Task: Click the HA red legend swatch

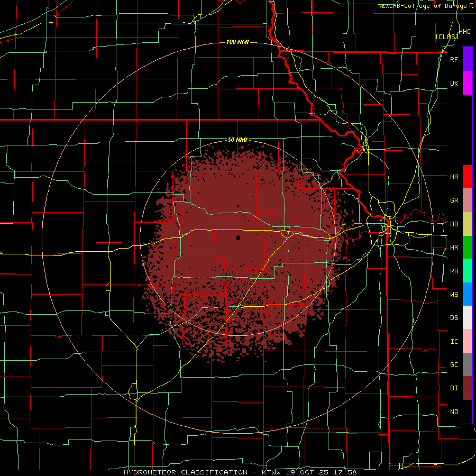Action: [467, 177]
